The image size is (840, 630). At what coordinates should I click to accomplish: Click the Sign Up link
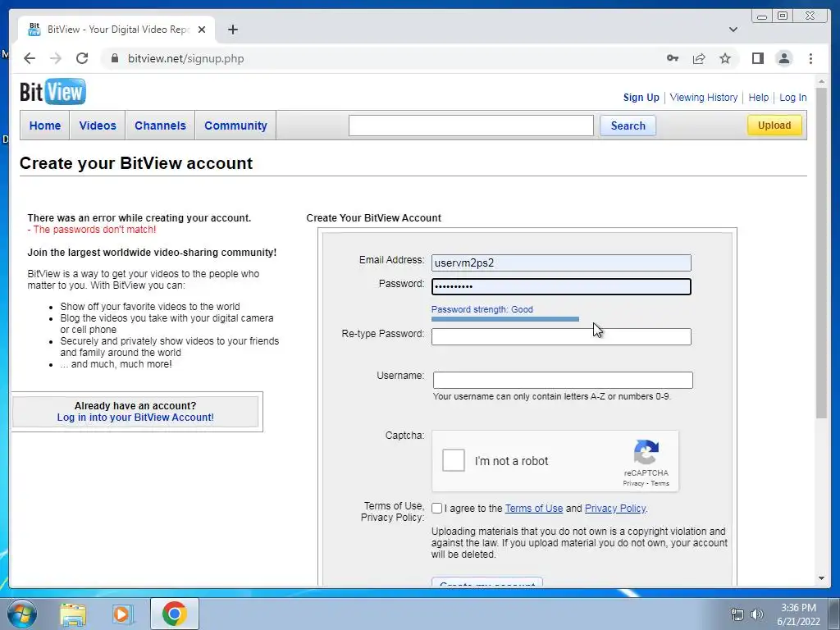click(641, 98)
